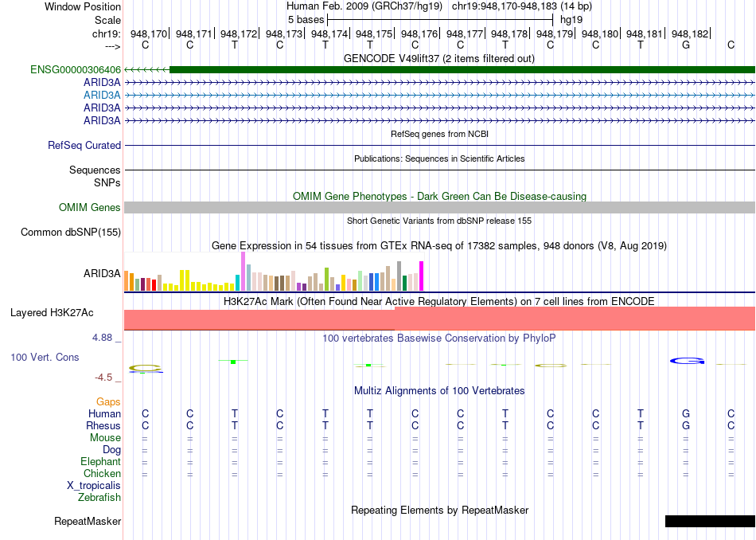Click the Window Position label
The width and height of the screenshot is (756, 540).
[x=83, y=6]
